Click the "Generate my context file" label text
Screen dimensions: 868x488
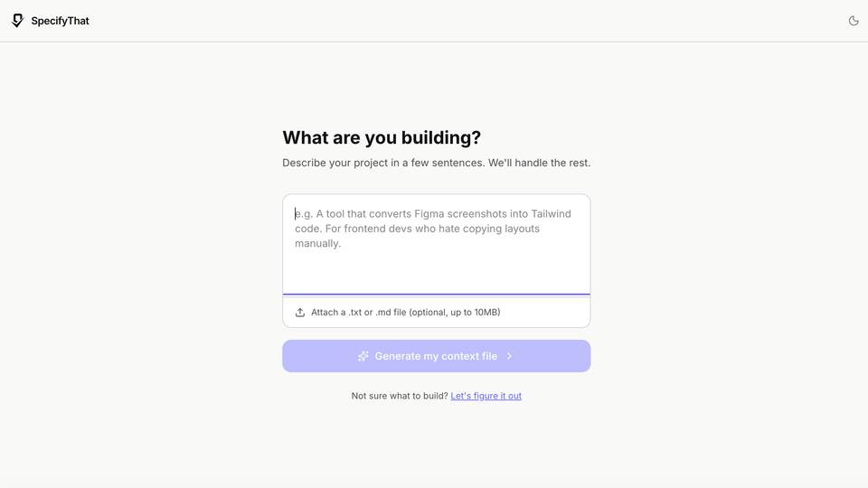tap(436, 356)
